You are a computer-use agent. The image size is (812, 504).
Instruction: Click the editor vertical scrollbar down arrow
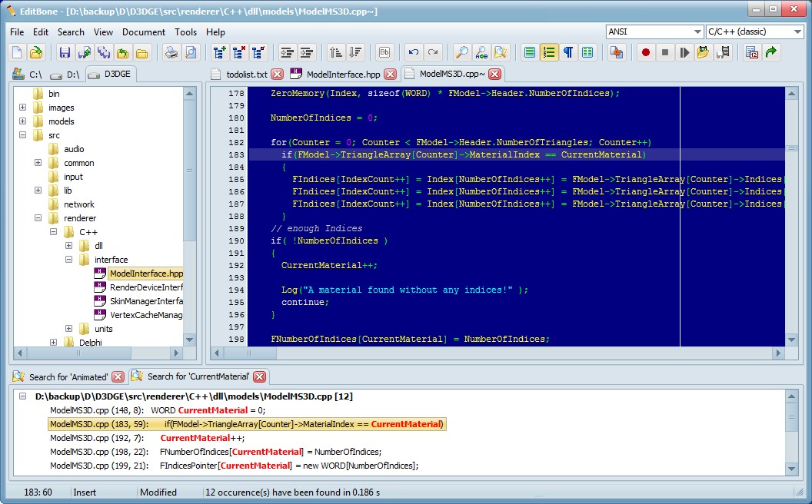tap(791, 340)
